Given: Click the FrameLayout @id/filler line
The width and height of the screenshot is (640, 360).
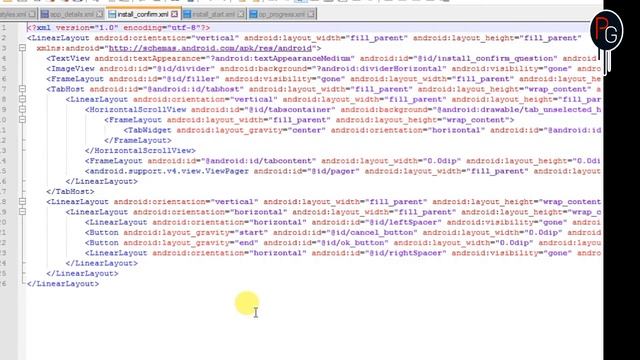Looking at the screenshot, I should pyautogui.click(x=324, y=79).
